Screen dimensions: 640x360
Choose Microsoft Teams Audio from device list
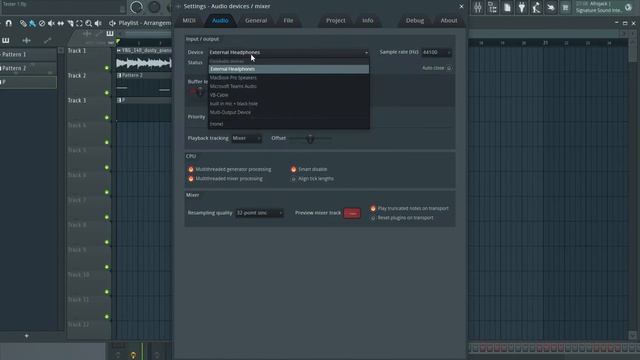click(289, 86)
